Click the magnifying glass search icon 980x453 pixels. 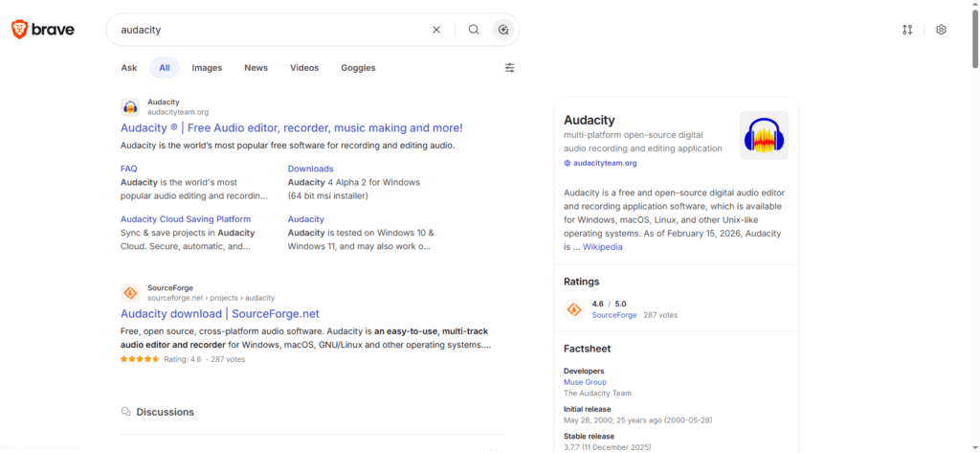coord(474,30)
